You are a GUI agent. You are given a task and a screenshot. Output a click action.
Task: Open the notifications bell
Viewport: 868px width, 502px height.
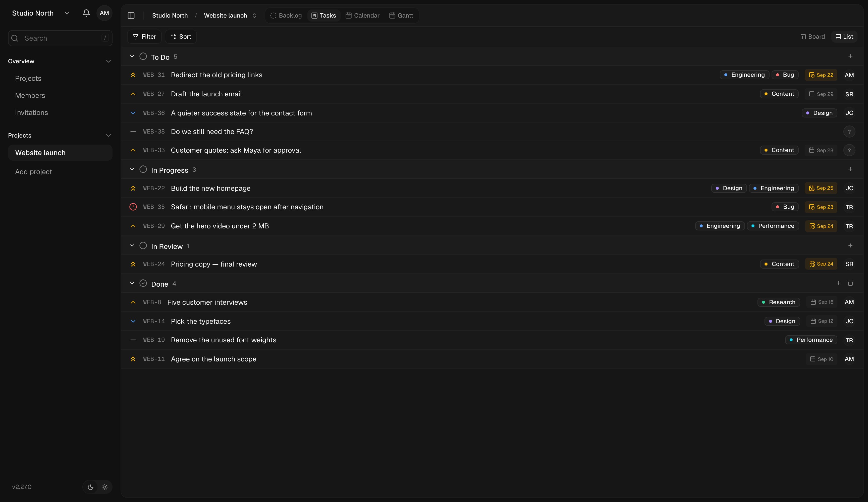tap(86, 13)
